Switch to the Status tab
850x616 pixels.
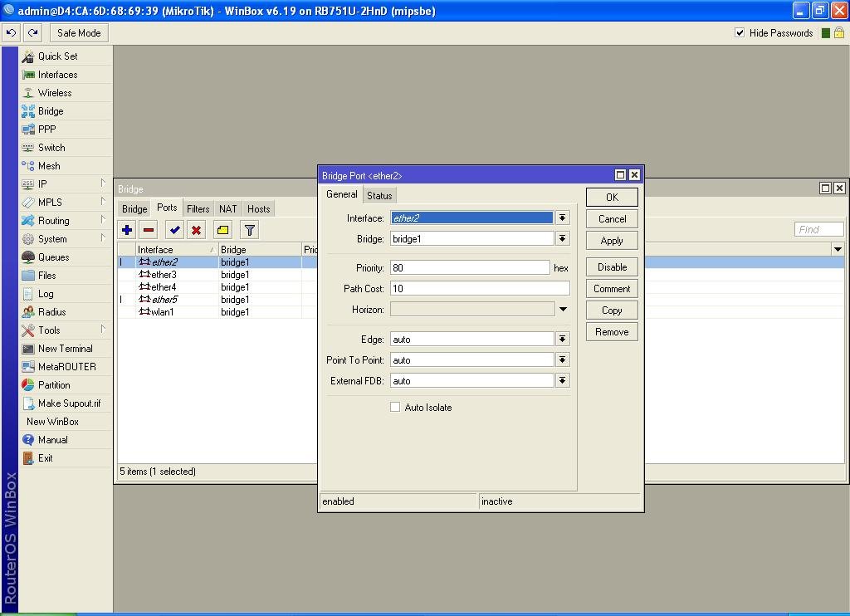click(x=379, y=196)
